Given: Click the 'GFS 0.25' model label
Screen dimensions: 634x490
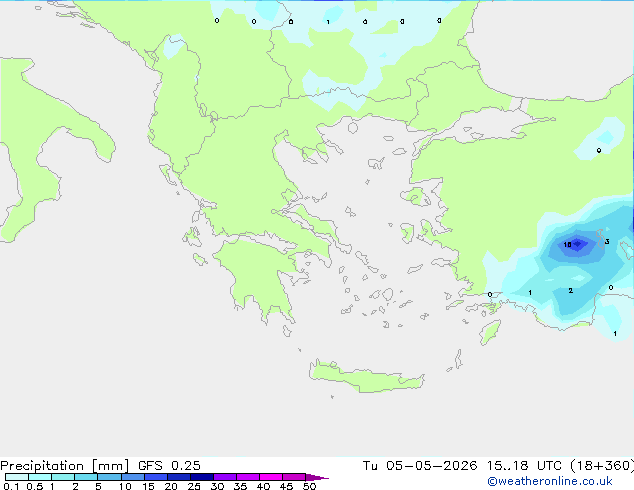Looking at the screenshot, I should click(169, 466).
